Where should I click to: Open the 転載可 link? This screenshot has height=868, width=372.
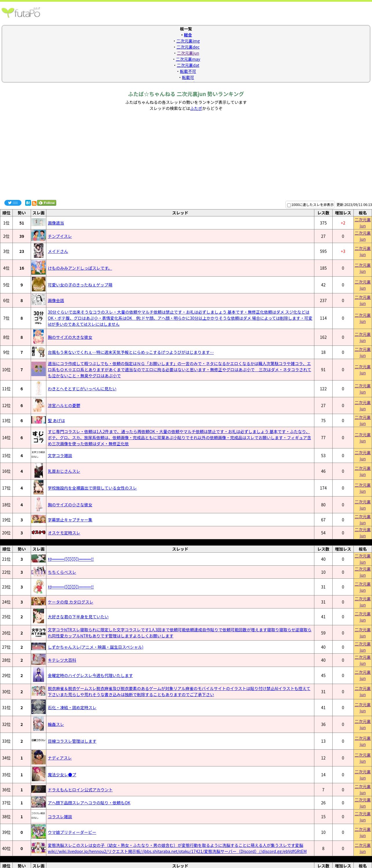pos(188,78)
